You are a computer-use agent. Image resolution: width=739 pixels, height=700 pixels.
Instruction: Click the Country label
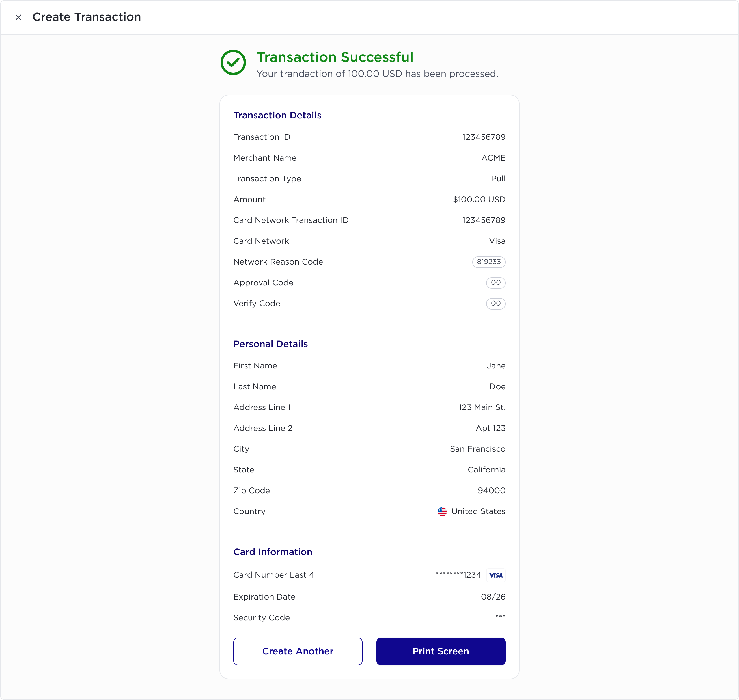click(249, 511)
